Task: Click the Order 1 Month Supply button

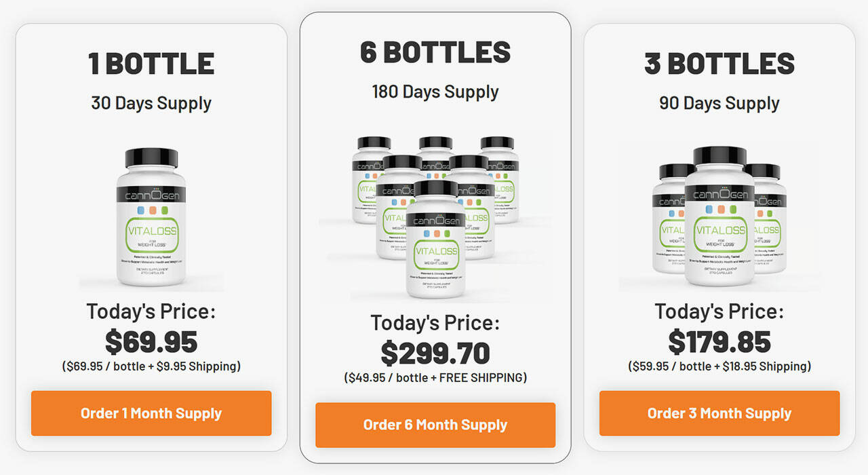Action: [151, 413]
